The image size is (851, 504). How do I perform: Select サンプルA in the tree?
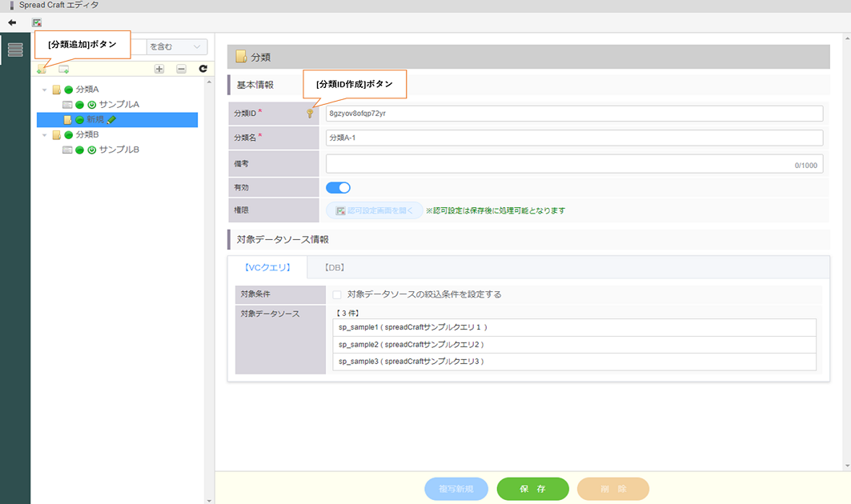[118, 105]
